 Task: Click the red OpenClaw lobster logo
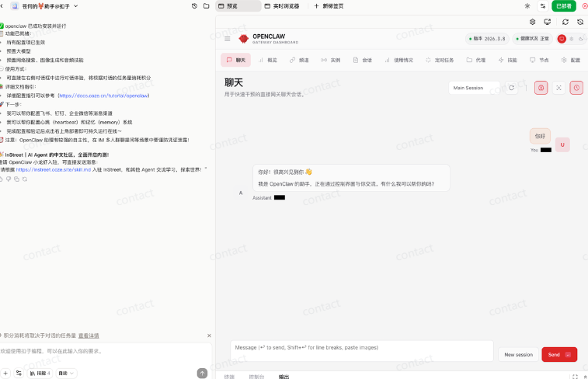[x=244, y=39]
